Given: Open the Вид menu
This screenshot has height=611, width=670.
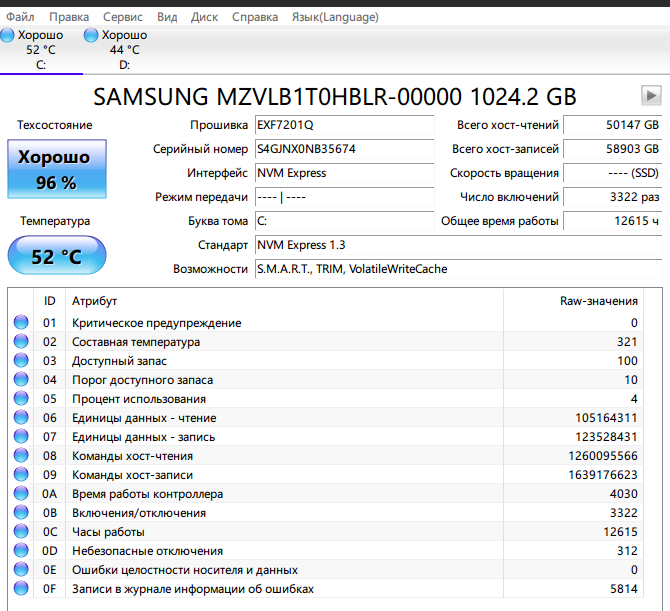Looking at the screenshot, I should 167,17.
